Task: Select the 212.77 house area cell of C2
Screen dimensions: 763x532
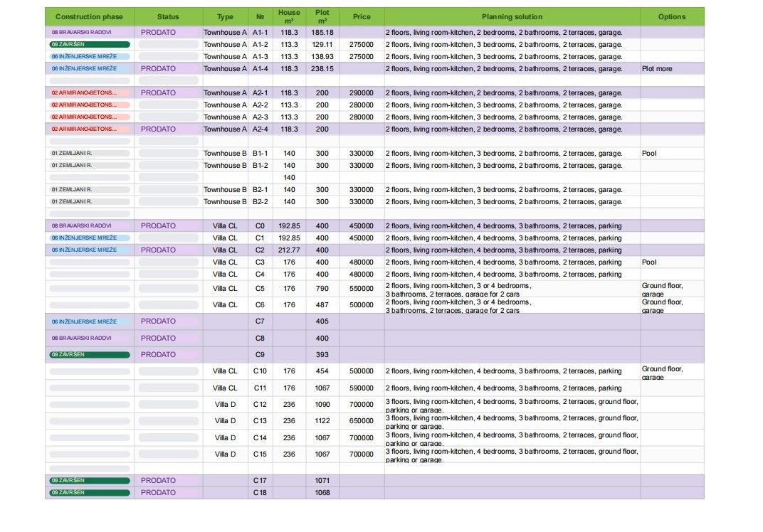Action: point(289,250)
